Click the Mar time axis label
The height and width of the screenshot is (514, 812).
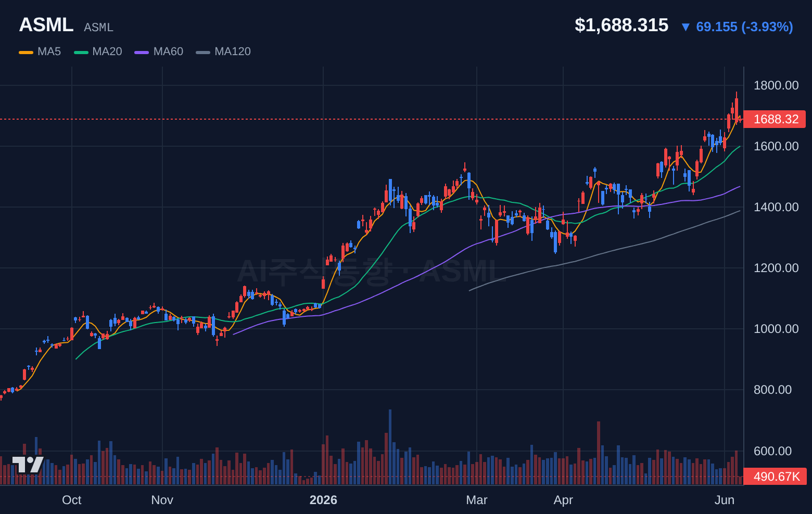[x=477, y=500]
